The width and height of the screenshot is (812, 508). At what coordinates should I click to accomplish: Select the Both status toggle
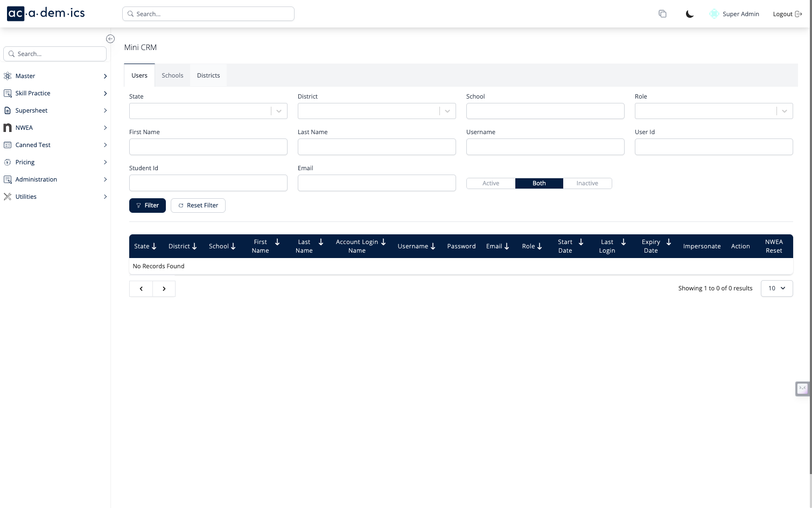(x=539, y=183)
